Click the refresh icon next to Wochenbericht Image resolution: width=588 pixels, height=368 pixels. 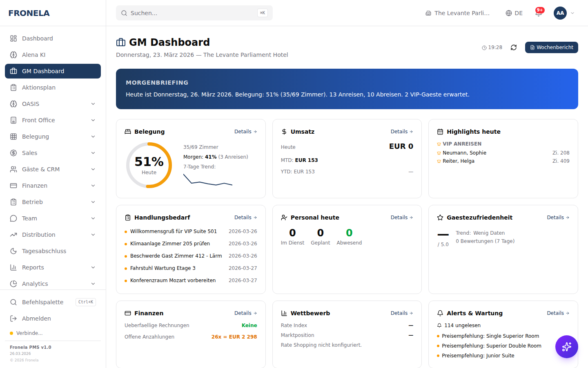click(513, 47)
